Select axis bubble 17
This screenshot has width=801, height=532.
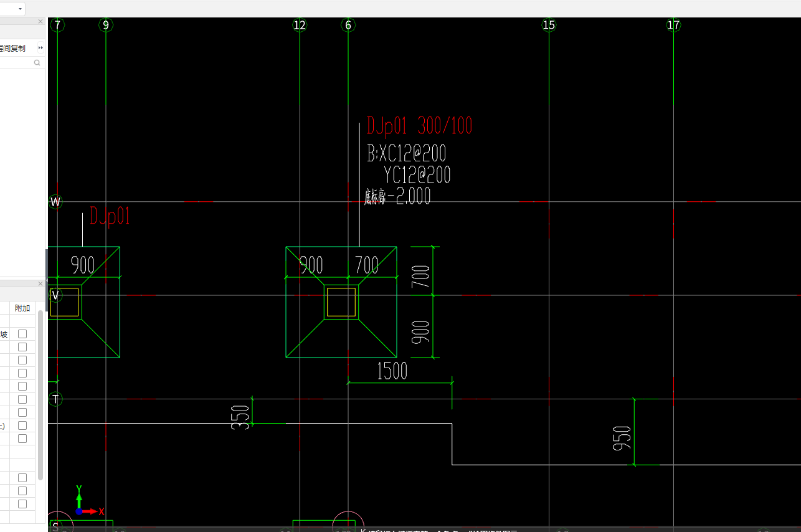click(x=673, y=25)
